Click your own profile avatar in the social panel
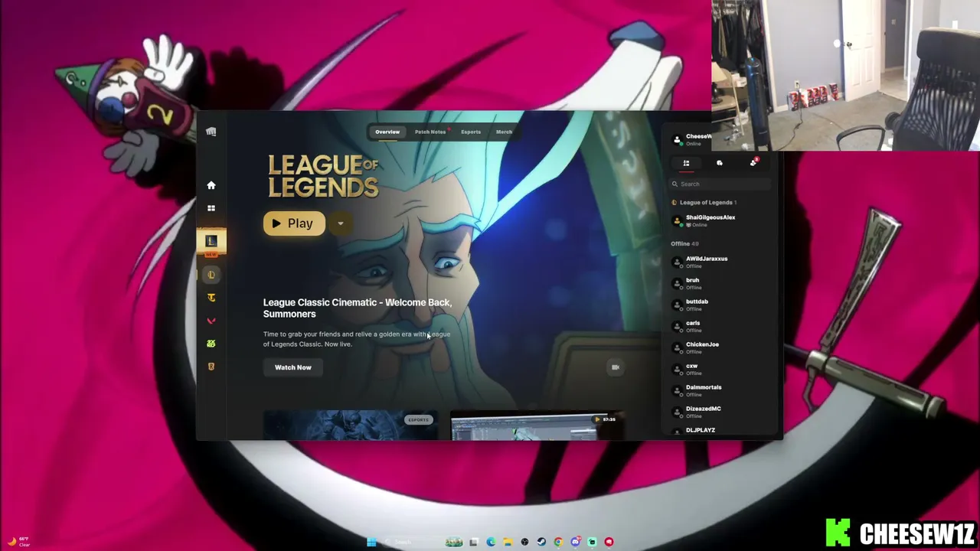The width and height of the screenshot is (980, 551). click(x=677, y=140)
